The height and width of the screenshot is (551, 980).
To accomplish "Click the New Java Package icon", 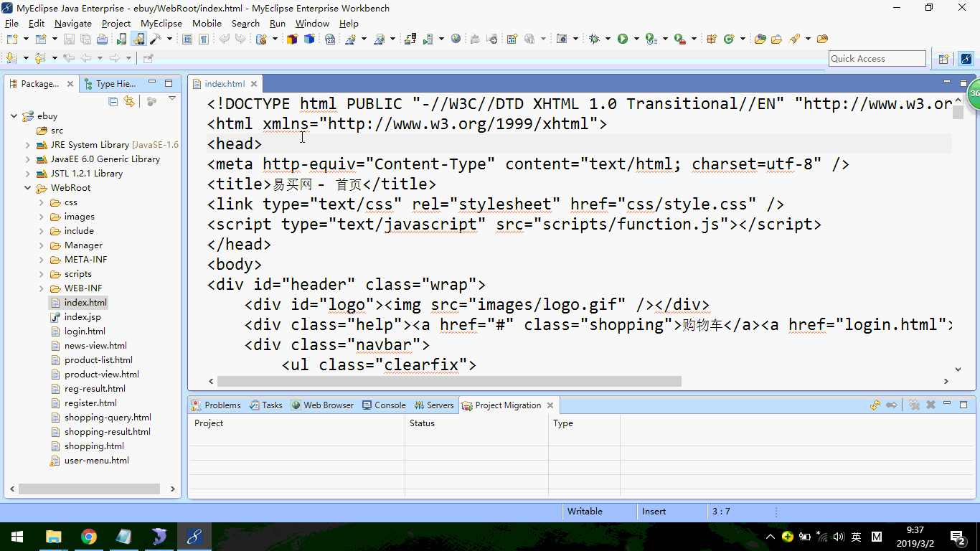I will pyautogui.click(x=712, y=39).
